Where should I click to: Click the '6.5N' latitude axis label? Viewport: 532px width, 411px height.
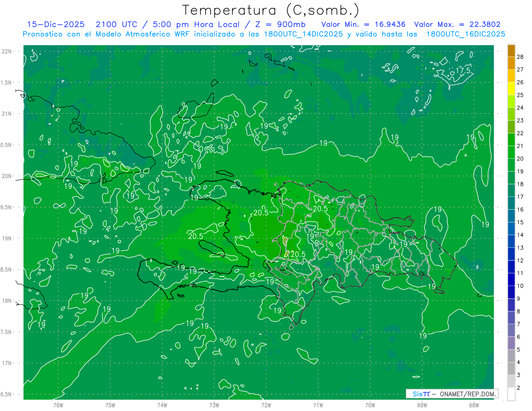pos(6,394)
